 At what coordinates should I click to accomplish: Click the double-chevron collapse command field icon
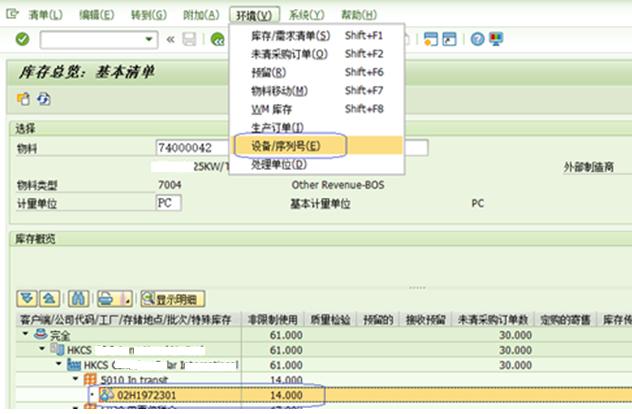[170, 40]
